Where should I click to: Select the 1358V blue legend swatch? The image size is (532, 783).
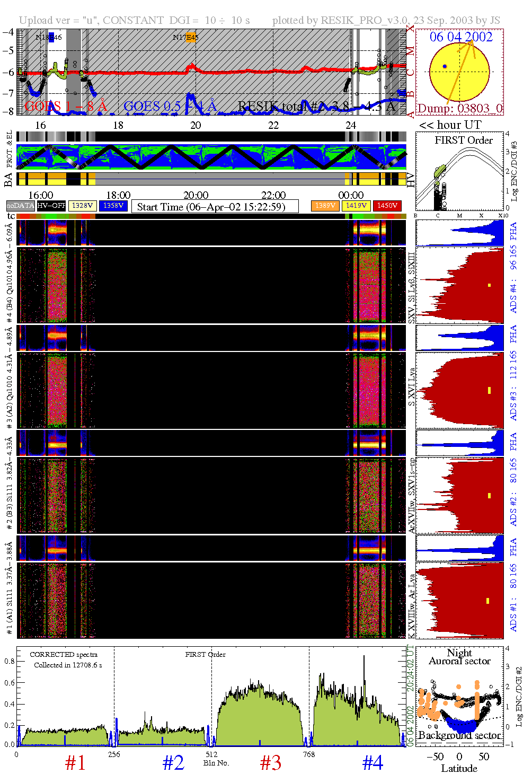tap(113, 206)
